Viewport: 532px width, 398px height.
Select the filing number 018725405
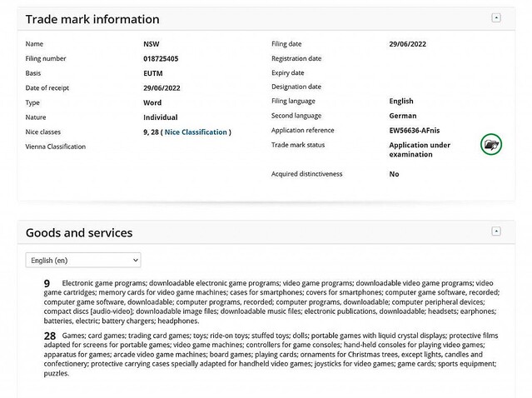(162, 58)
